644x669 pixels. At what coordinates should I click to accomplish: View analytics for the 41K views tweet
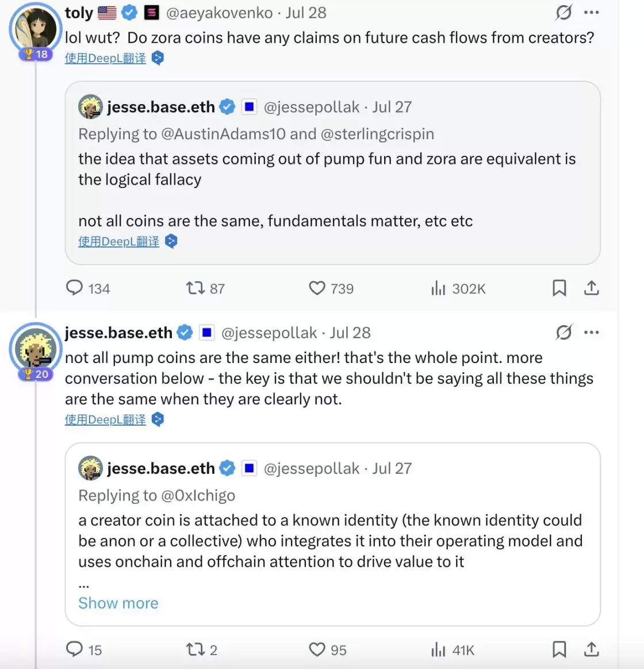point(438,650)
